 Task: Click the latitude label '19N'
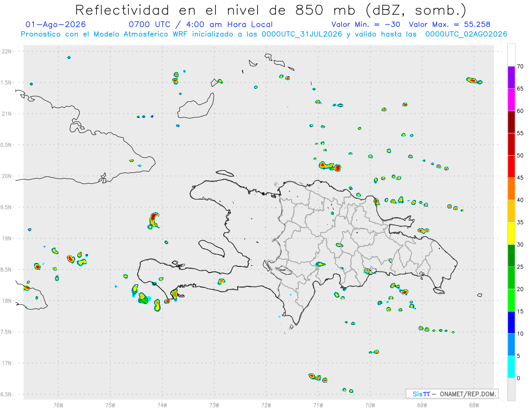8,239
